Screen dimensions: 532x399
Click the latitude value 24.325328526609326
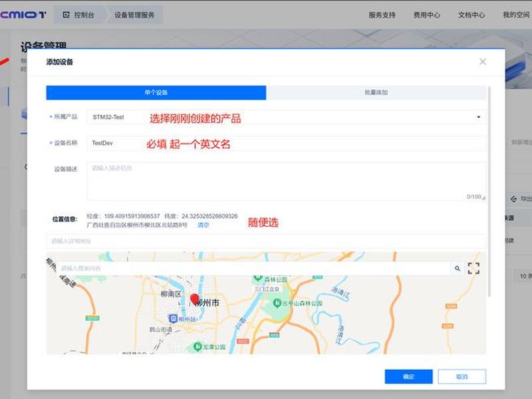tap(209, 216)
